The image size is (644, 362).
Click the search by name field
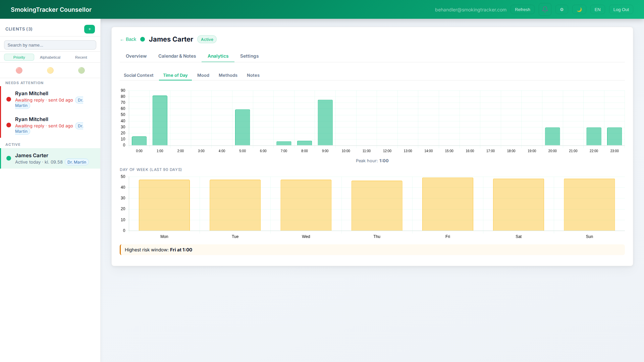point(50,45)
